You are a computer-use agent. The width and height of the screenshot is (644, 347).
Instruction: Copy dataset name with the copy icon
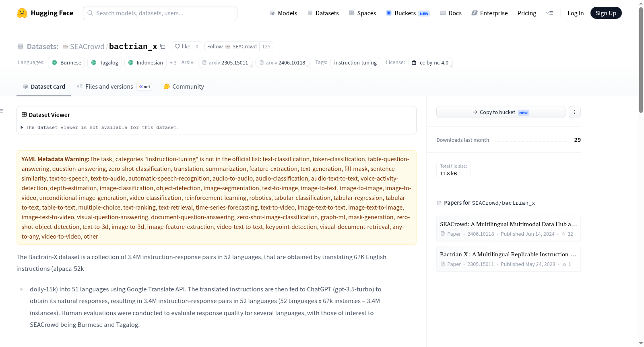pyautogui.click(x=163, y=46)
